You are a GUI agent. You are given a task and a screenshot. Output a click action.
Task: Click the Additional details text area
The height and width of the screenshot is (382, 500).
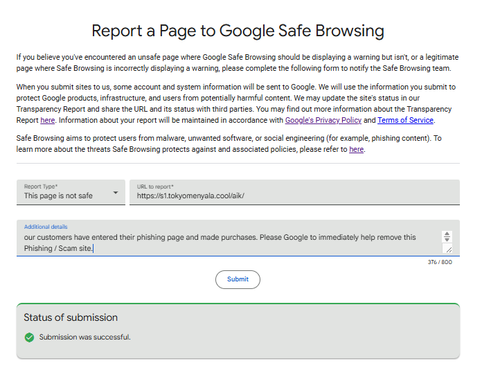[x=238, y=238]
